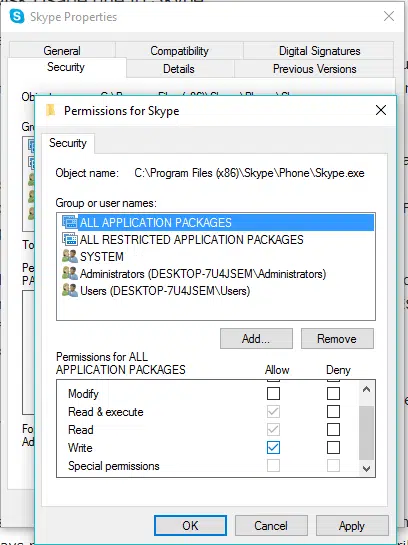408x545 pixels.
Task: Open the General tab in Skype Properties
Action: (62, 51)
